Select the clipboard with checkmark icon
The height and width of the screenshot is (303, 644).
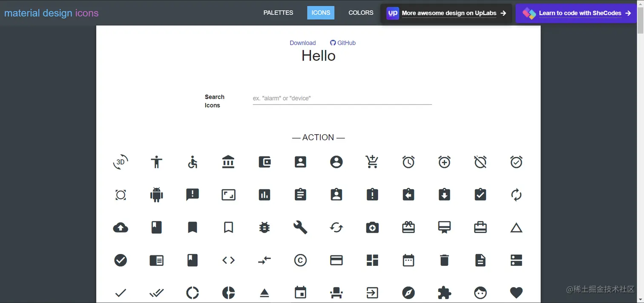click(x=480, y=195)
